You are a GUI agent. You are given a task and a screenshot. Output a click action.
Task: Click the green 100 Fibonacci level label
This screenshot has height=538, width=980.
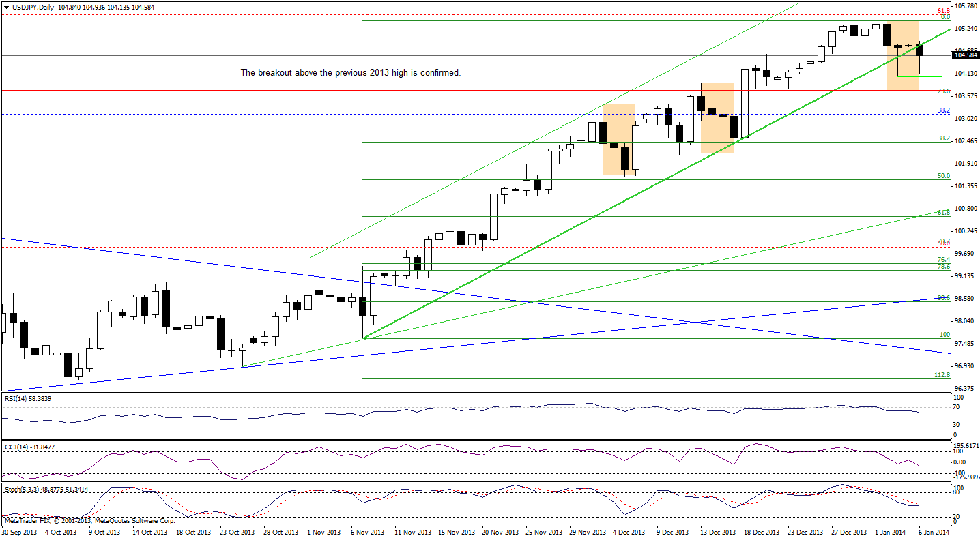pyautogui.click(x=945, y=335)
